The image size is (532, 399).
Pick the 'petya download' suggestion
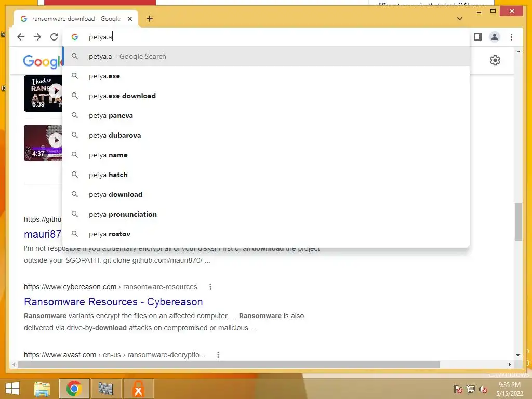click(x=267, y=194)
